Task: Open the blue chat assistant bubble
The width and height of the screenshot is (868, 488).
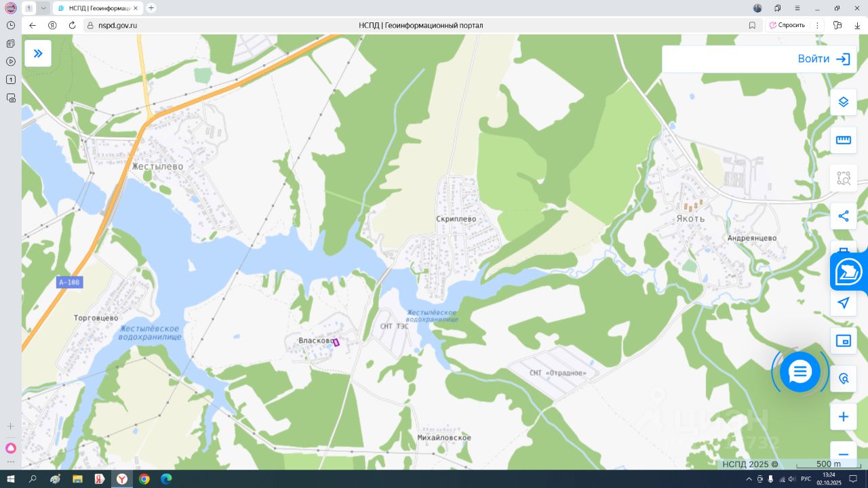Action: coord(800,371)
